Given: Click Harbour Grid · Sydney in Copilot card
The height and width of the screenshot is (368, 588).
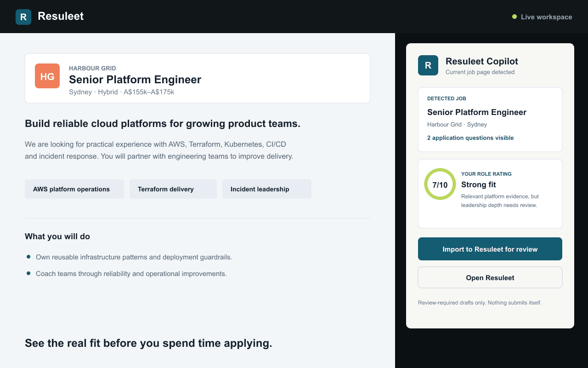Looking at the screenshot, I should tap(457, 125).
